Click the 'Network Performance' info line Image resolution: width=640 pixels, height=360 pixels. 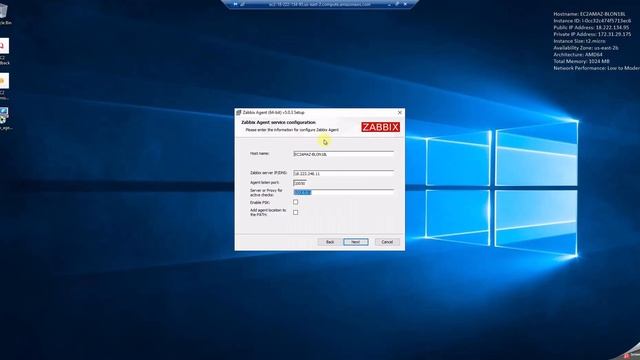pyautogui.click(x=596, y=68)
